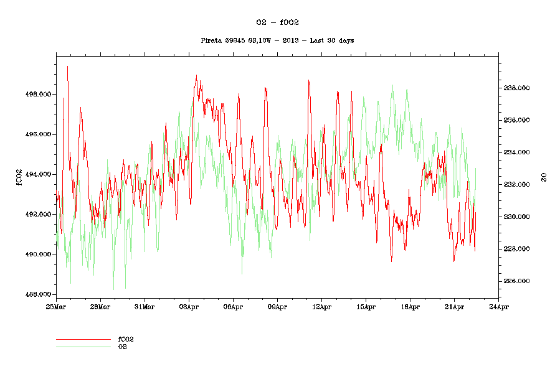Screen dimensions: 555x392
Task: Click the O2 legend text label
Action: 122,347
